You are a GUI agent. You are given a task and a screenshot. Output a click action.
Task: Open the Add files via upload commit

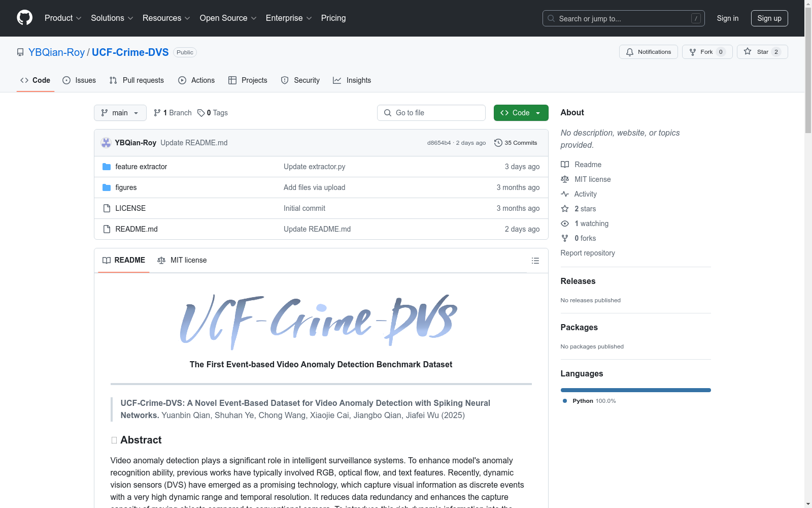pos(315,187)
